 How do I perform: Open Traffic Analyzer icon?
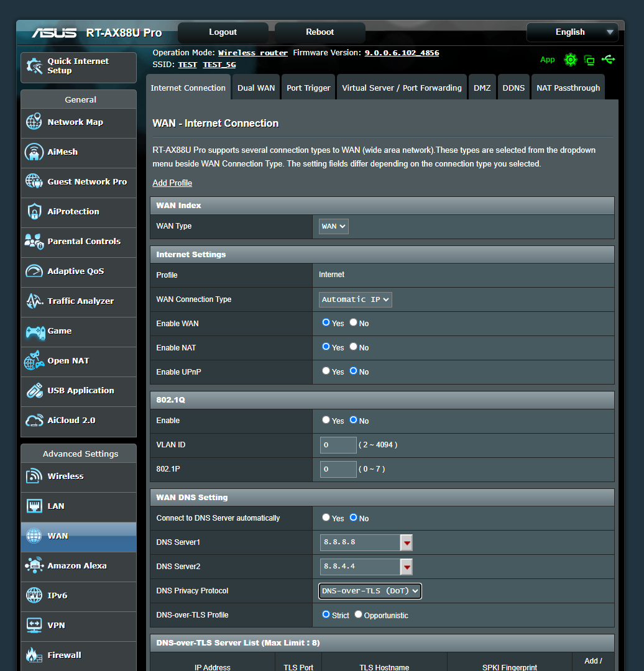34,301
